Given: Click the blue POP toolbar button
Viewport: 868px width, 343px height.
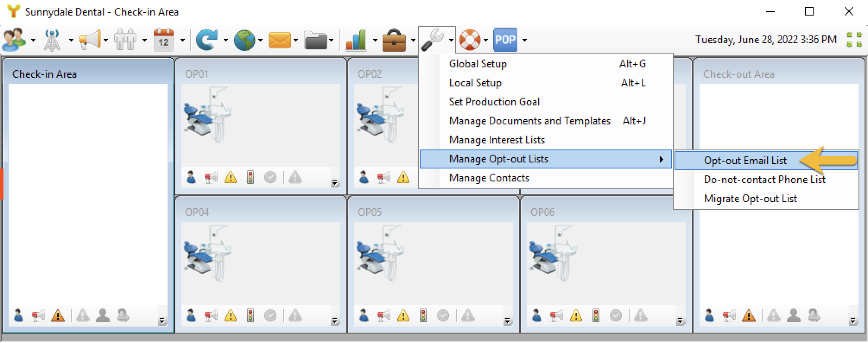Looking at the screenshot, I should tap(505, 40).
